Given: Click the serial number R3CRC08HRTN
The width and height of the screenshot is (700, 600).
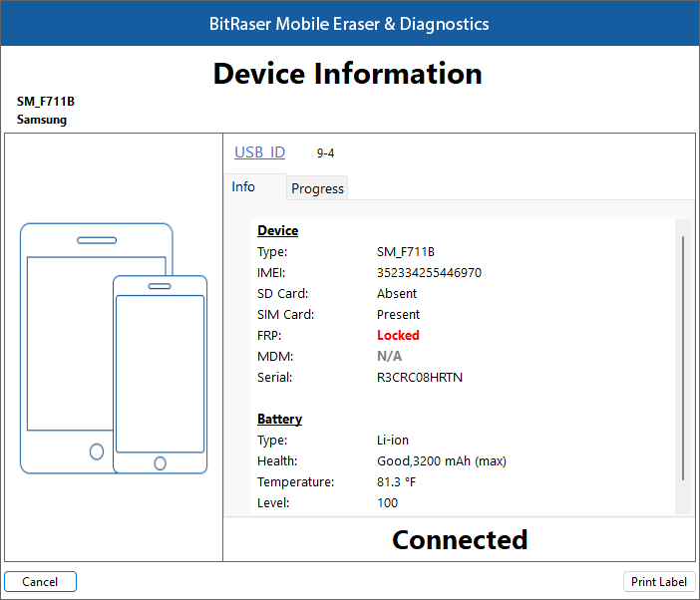Looking at the screenshot, I should click(x=420, y=378).
